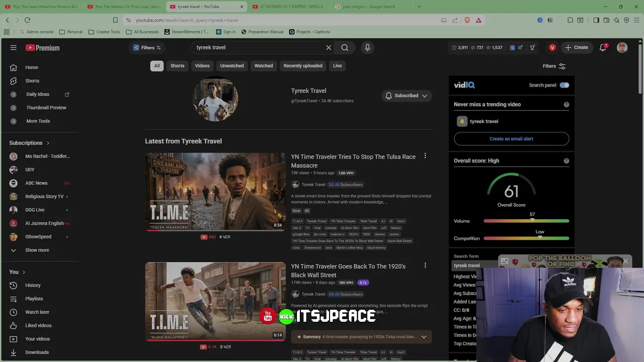Image resolution: width=644 pixels, height=362 pixels.
Task: Click the red V extension icon in YouTube header
Action: coord(552,47)
